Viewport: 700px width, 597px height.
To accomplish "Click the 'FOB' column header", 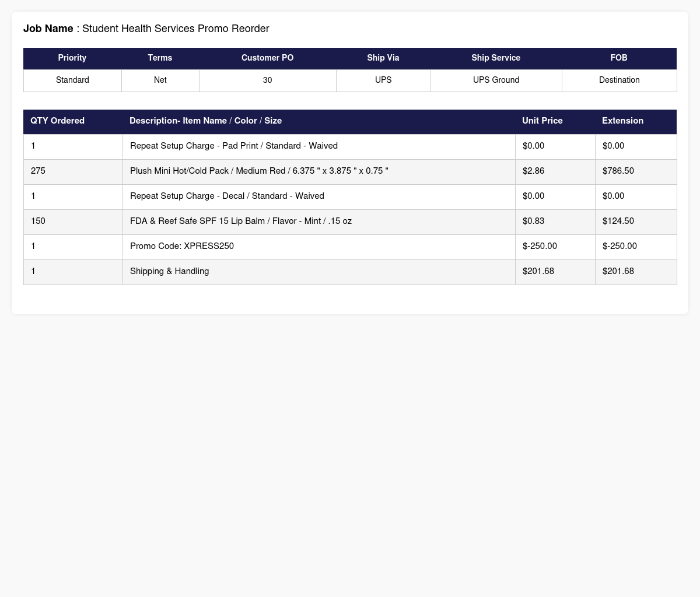I will [x=619, y=58].
